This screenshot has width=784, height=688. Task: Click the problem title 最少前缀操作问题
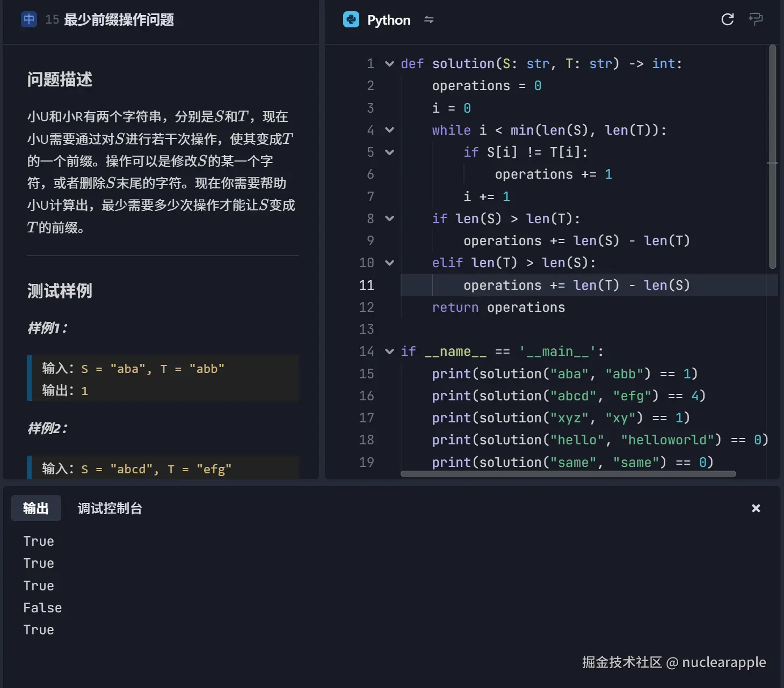119,20
